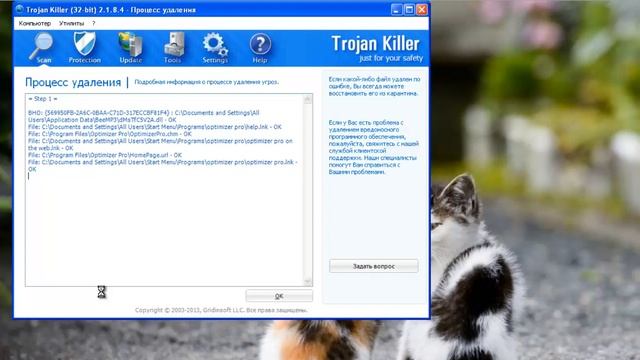Open the Утилиты menu
Image resolution: width=640 pixels, height=360 pixels.
coord(71,23)
